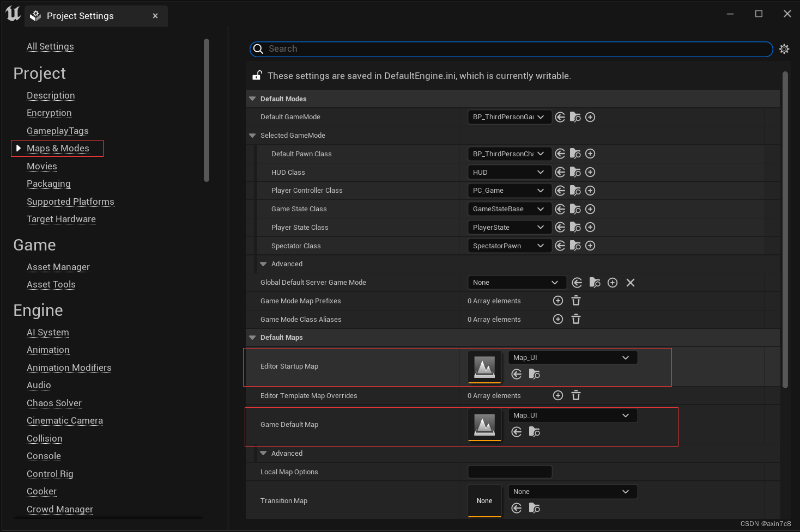Click Game Default Map thumbnail
Image resolution: width=800 pixels, height=532 pixels.
click(484, 425)
